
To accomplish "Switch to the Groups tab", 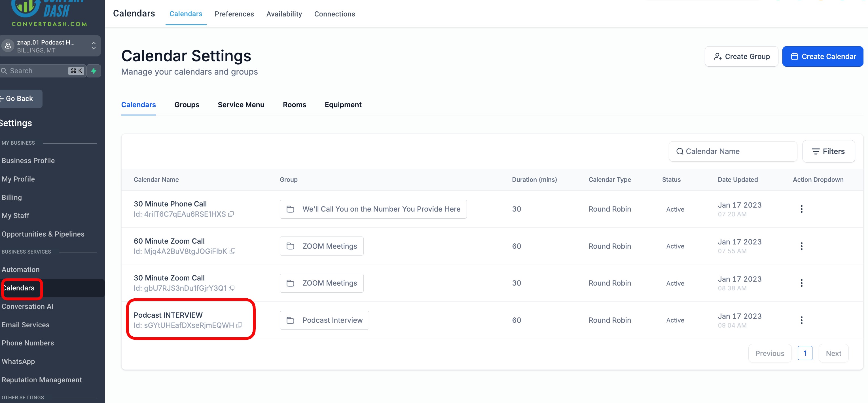I will point(187,105).
